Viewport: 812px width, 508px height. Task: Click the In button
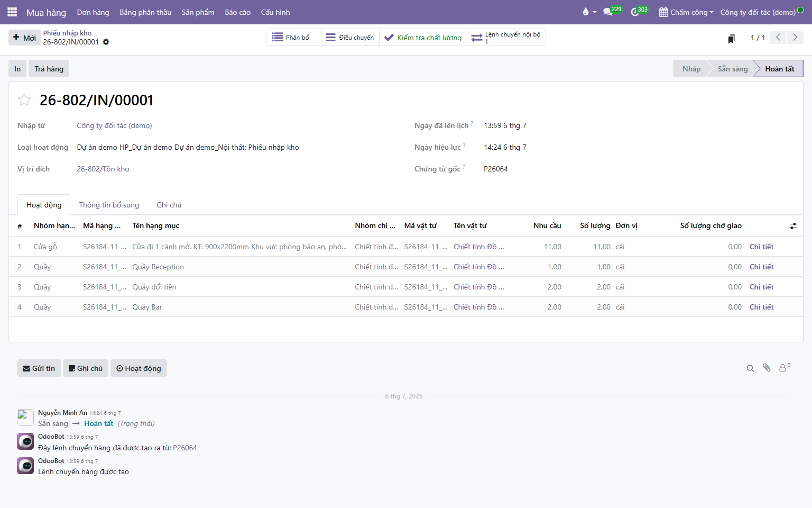click(x=17, y=69)
